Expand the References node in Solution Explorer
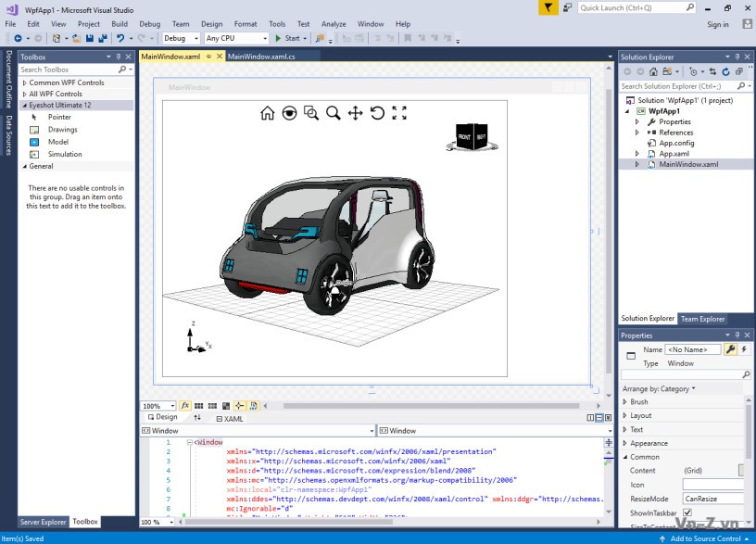 point(637,133)
